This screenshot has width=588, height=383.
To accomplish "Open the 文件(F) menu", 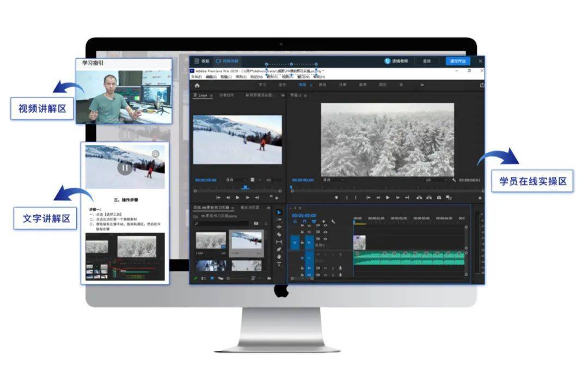I will click(x=196, y=77).
